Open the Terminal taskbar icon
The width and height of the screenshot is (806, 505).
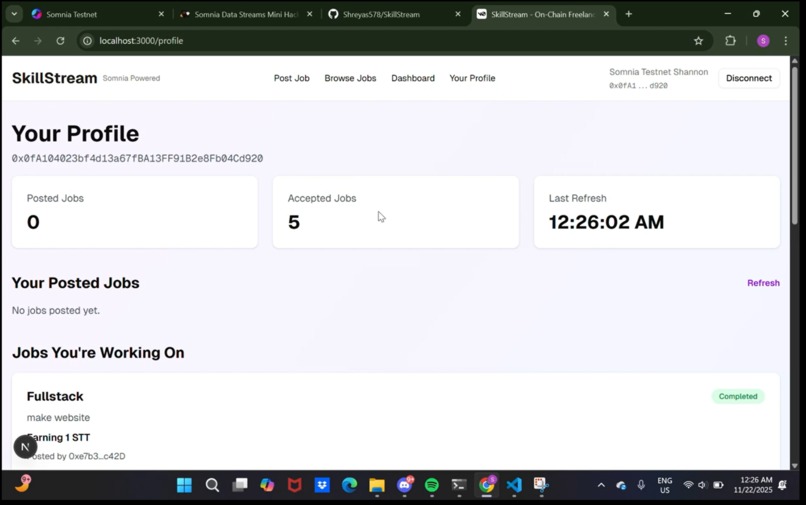tap(459, 485)
